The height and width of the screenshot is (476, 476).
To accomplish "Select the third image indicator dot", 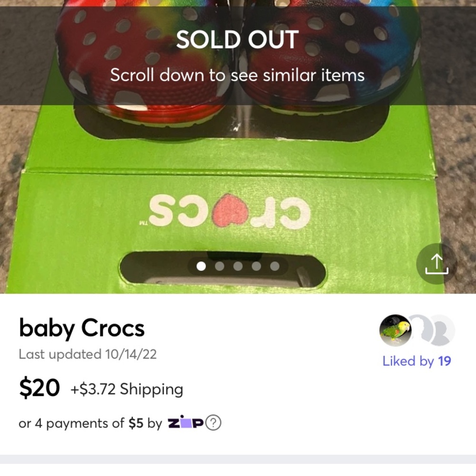I will click(238, 266).
